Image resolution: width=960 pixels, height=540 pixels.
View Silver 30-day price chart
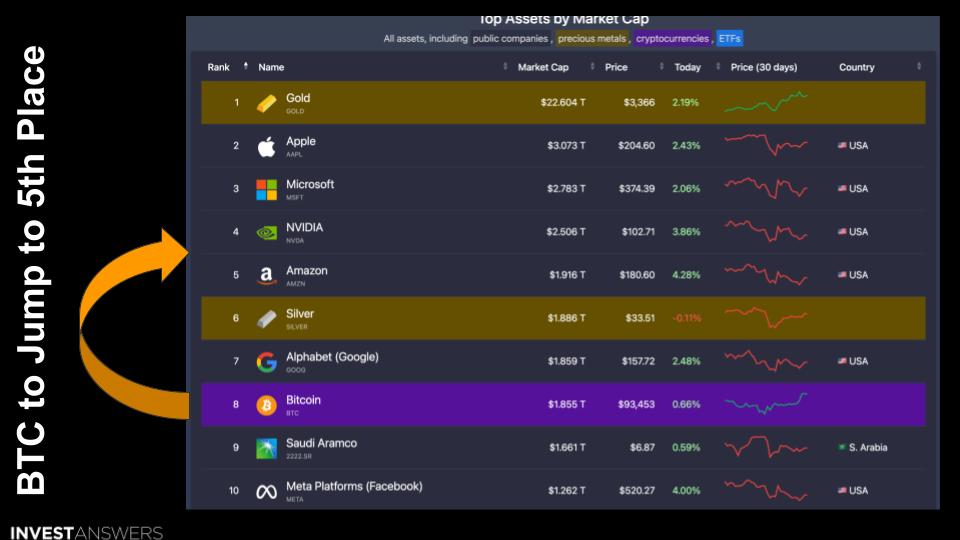[x=765, y=317]
